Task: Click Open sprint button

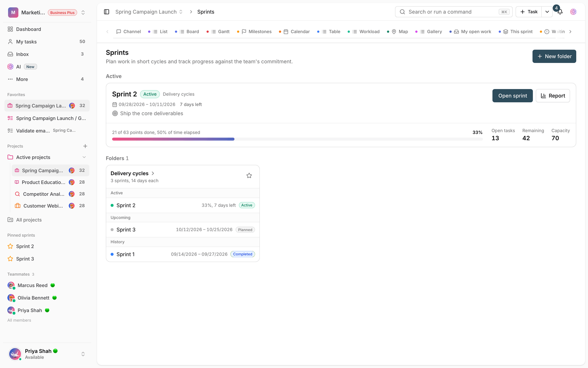Action: 512,96
